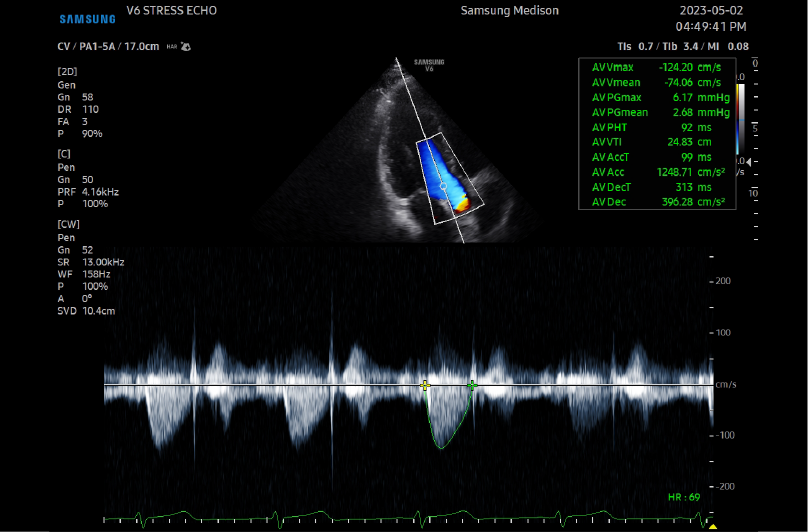Click the 2D power P 90% setting
Viewport: 808px width, 532px height.
(x=80, y=134)
